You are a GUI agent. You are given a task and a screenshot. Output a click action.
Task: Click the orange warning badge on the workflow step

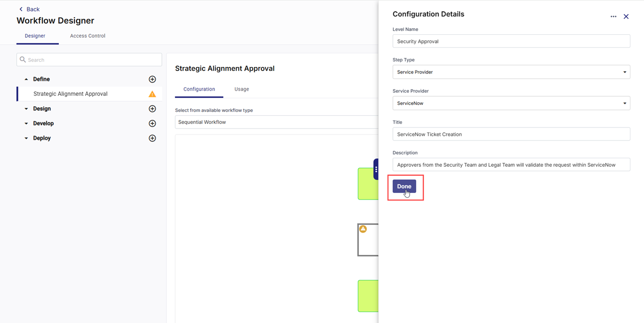click(x=363, y=229)
